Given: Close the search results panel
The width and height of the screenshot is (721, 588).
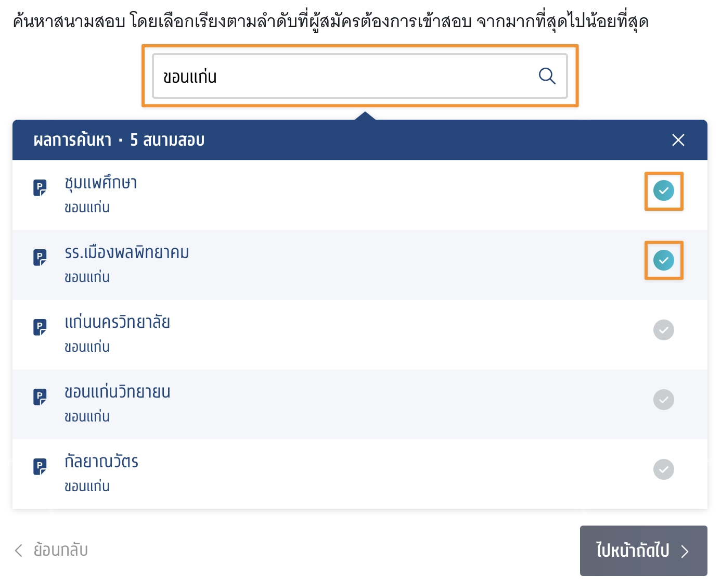Looking at the screenshot, I should tap(678, 140).
